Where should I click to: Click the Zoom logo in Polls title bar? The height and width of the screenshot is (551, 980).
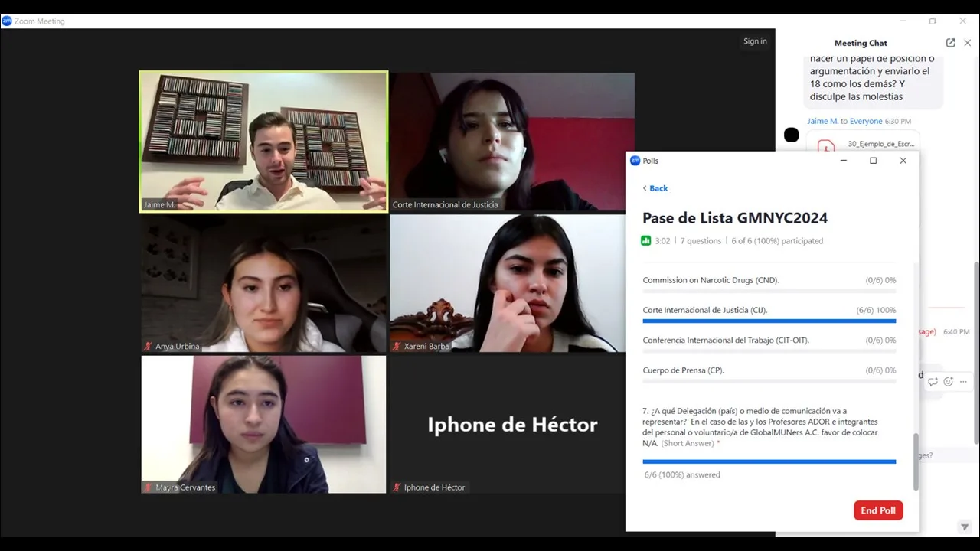(x=635, y=161)
